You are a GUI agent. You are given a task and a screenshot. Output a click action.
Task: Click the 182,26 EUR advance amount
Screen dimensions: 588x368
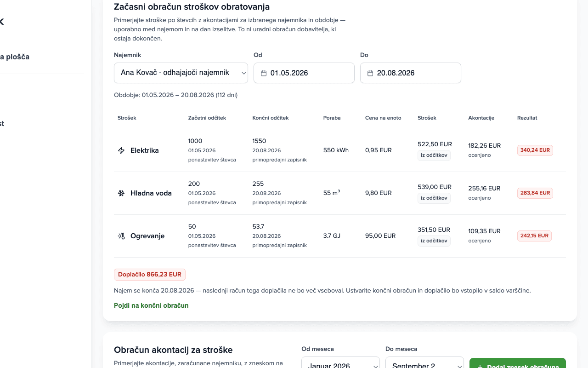[484, 146]
